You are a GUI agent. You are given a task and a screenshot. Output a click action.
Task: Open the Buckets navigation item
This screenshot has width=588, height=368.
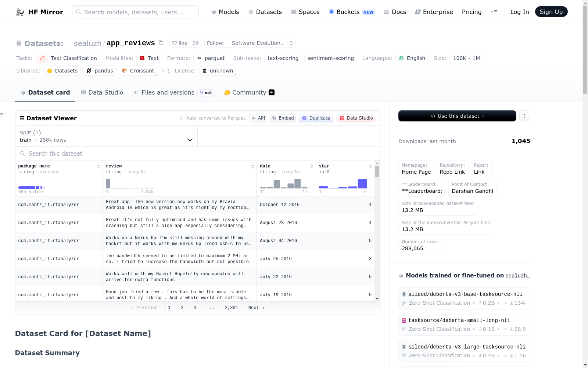[x=352, y=12]
